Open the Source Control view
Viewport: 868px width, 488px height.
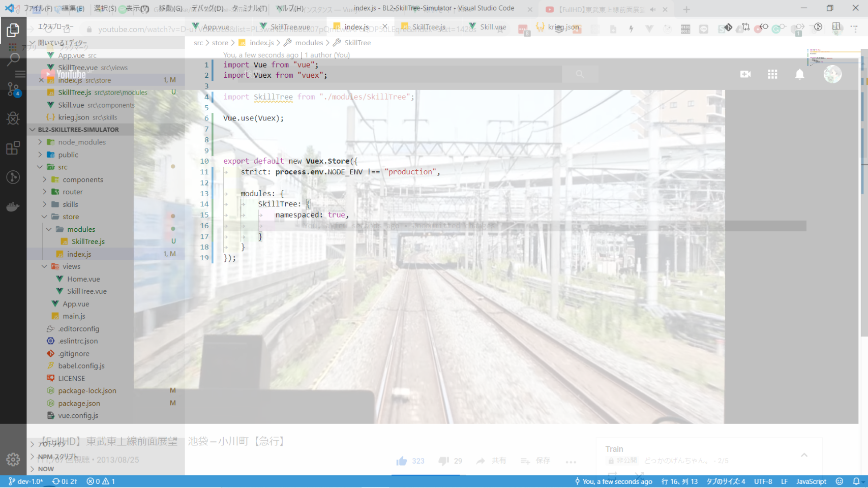(13, 89)
